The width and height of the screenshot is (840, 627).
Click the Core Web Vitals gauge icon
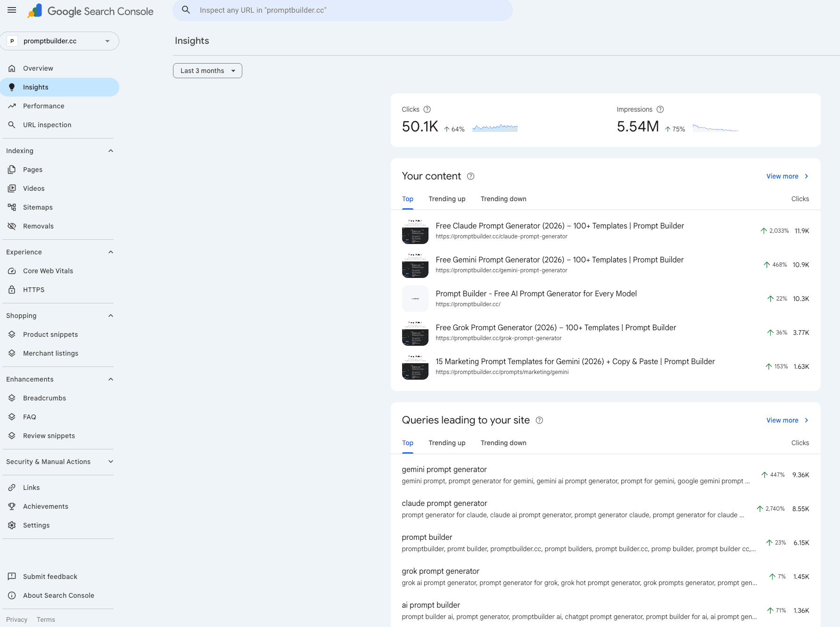point(12,271)
